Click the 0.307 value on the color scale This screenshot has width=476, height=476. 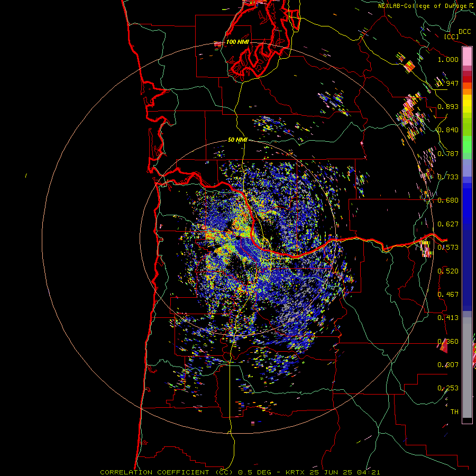(x=448, y=364)
